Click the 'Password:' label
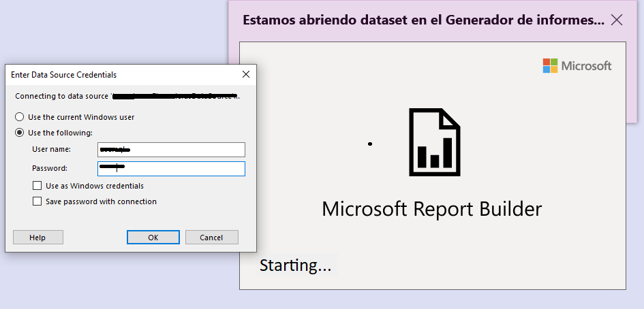Image resolution: width=644 pixels, height=309 pixels. (50, 168)
